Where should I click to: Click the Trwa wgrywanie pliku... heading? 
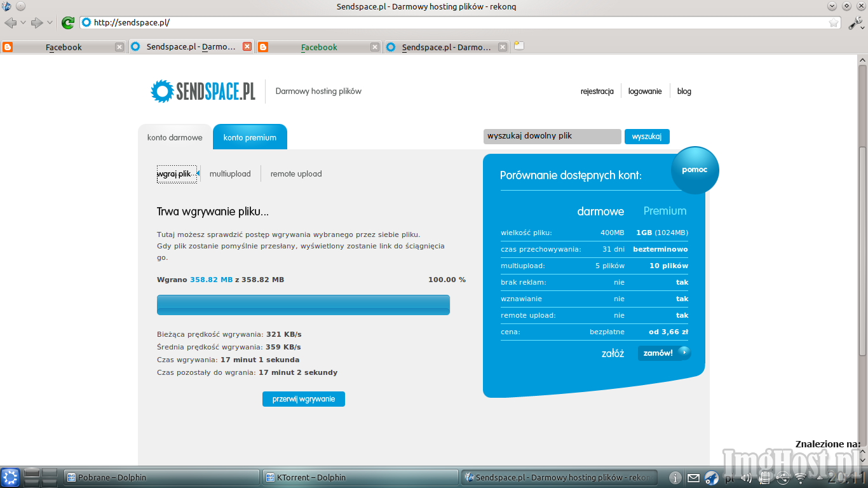point(213,212)
